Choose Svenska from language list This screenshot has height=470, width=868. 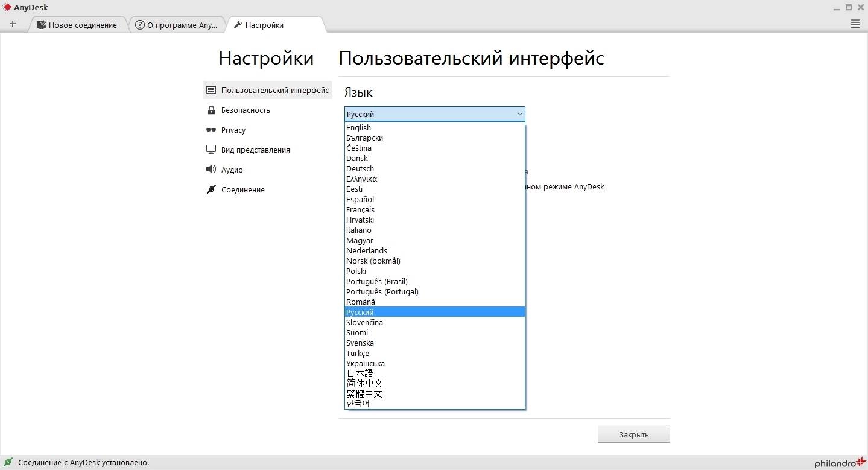point(435,343)
